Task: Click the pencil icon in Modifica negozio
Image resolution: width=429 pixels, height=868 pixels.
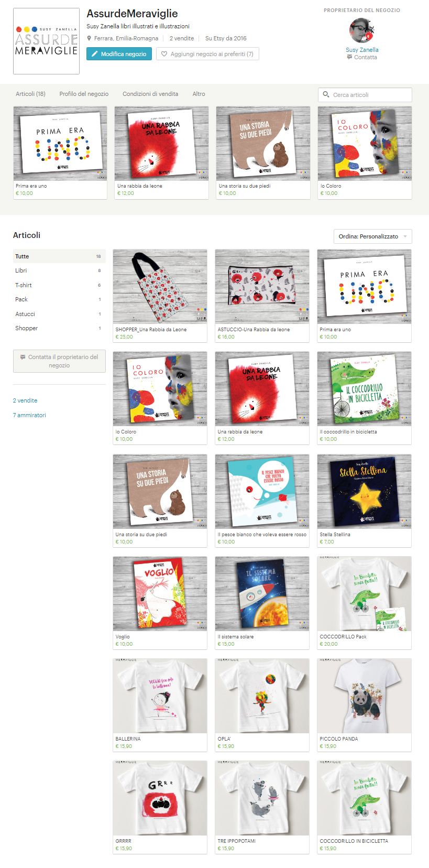Action: point(95,54)
